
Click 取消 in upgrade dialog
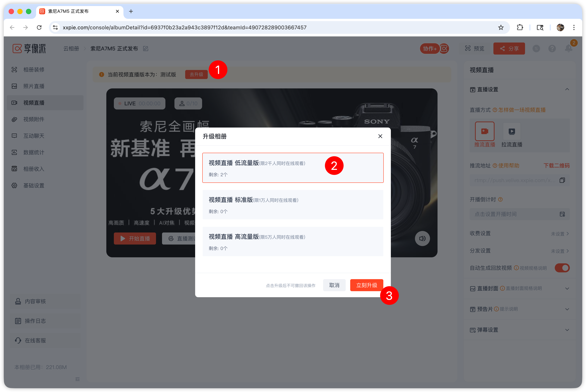click(334, 285)
